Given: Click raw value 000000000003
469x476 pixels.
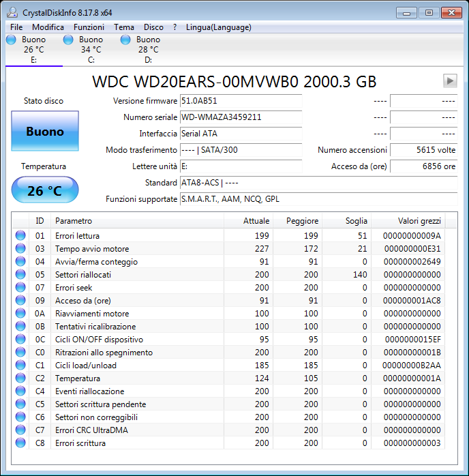Looking at the screenshot, I should coord(412,443).
